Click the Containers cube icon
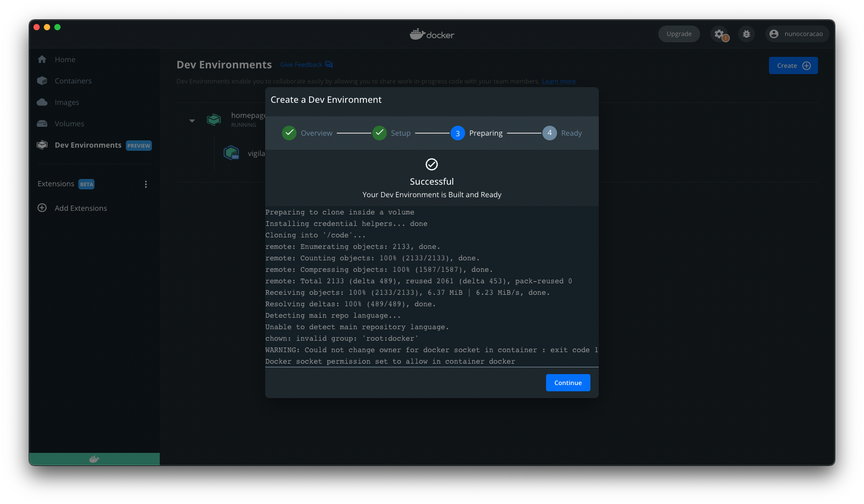864x504 pixels. point(42,81)
